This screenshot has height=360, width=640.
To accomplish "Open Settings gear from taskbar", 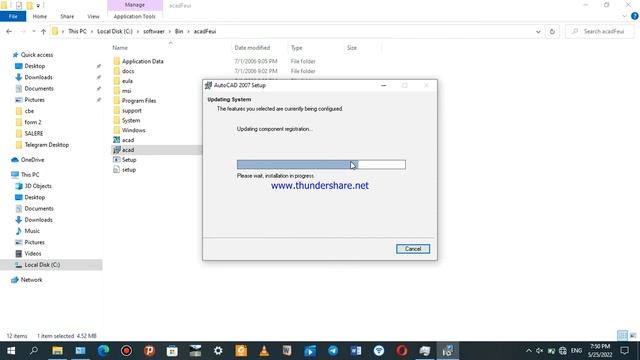I will point(218,351).
